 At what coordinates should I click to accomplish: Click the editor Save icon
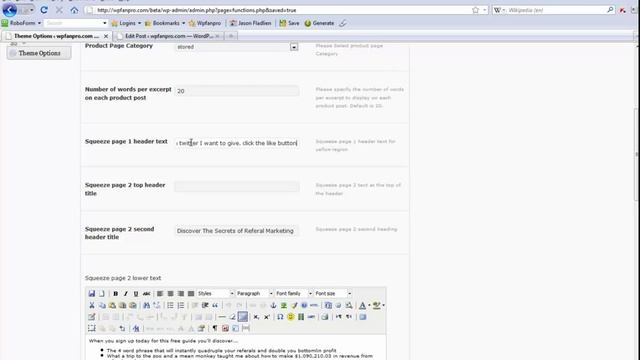click(x=91, y=293)
